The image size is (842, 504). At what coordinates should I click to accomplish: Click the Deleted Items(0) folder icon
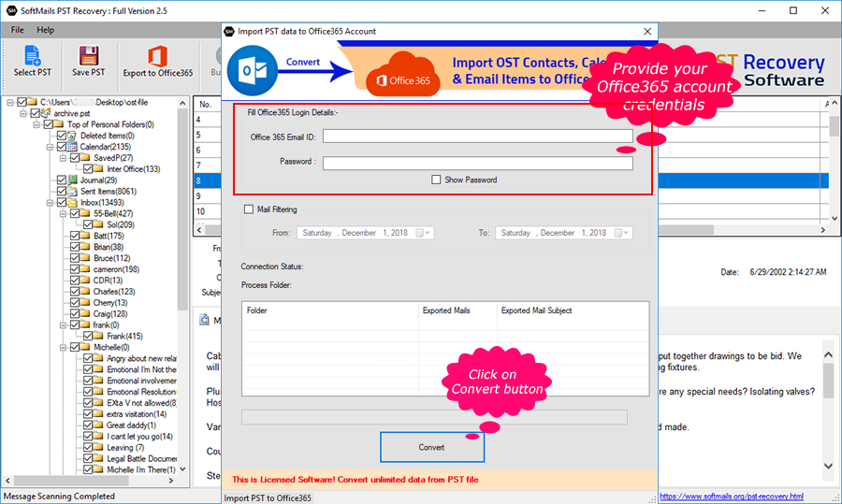(x=72, y=136)
